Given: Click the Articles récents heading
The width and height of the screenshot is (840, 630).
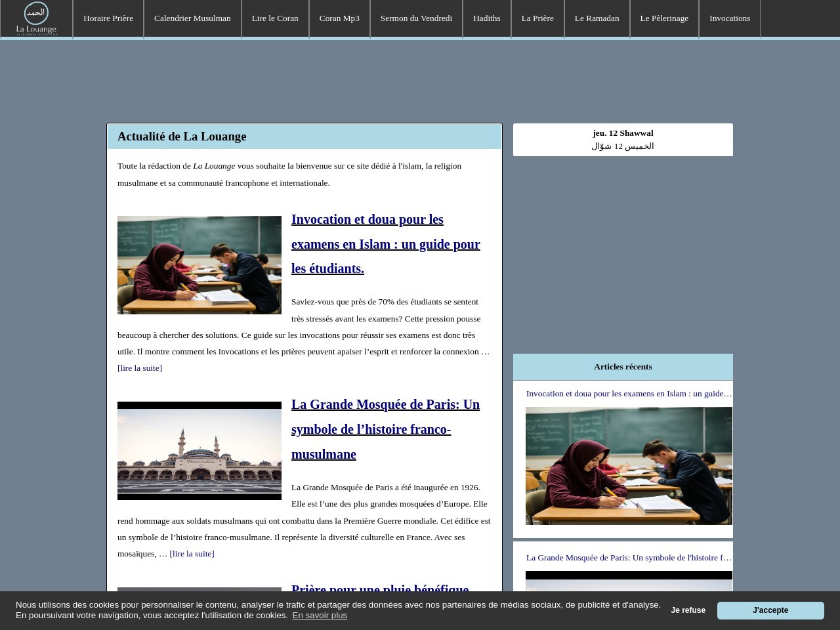Looking at the screenshot, I should point(623,367).
